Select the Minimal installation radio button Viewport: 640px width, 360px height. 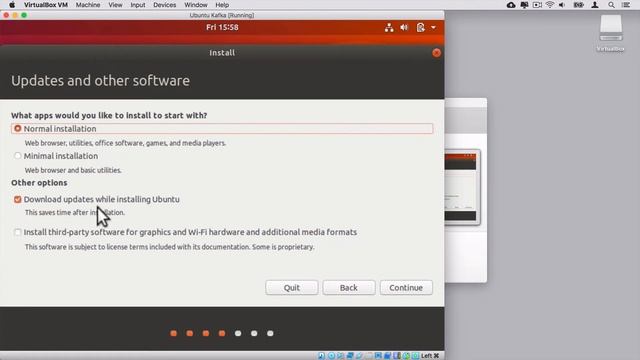pos(18,156)
